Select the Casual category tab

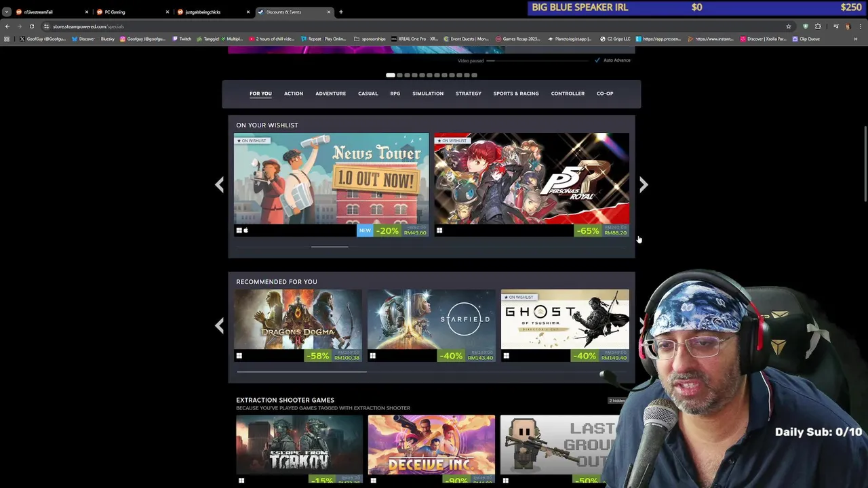[x=368, y=94]
